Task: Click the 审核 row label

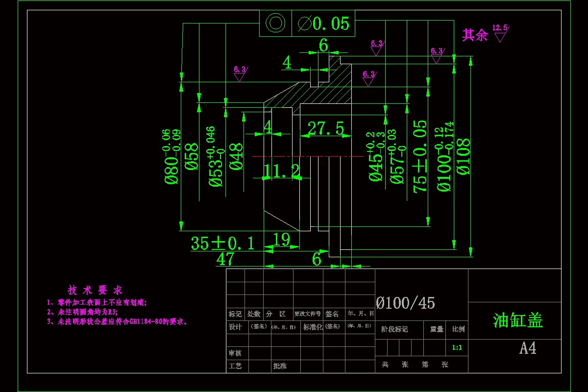Action: point(235,353)
